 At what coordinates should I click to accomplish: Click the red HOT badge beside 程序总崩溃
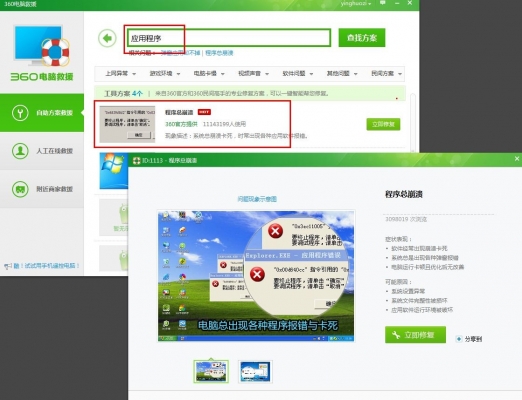point(204,112)
